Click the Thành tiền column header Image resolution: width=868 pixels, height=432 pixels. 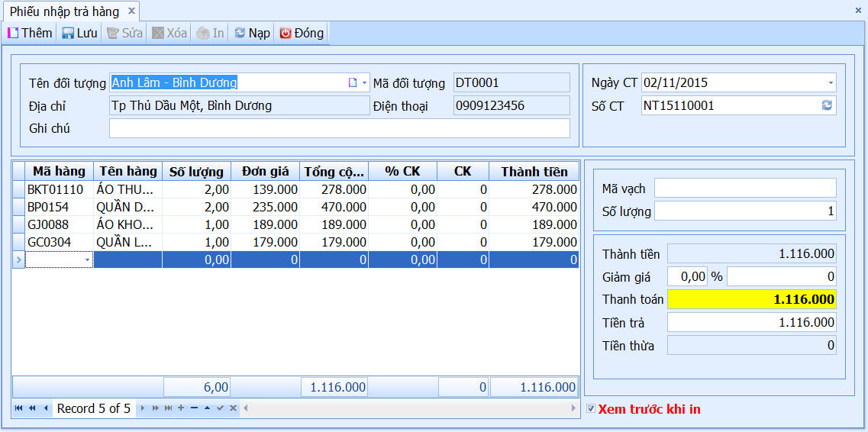coord(534,171)
